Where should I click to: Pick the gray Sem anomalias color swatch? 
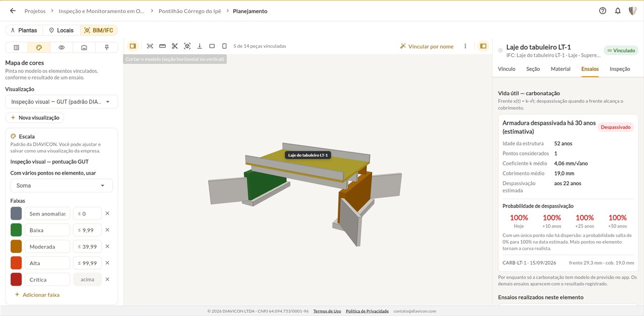click(16, 214)
